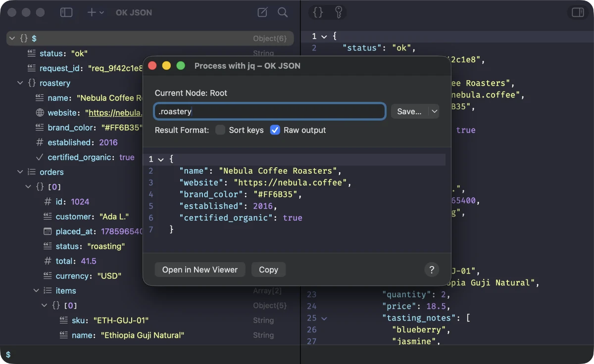Viewport: 594px width, 364px height.
Task: Click the globe icon beside website
Action: coord(40,113)
